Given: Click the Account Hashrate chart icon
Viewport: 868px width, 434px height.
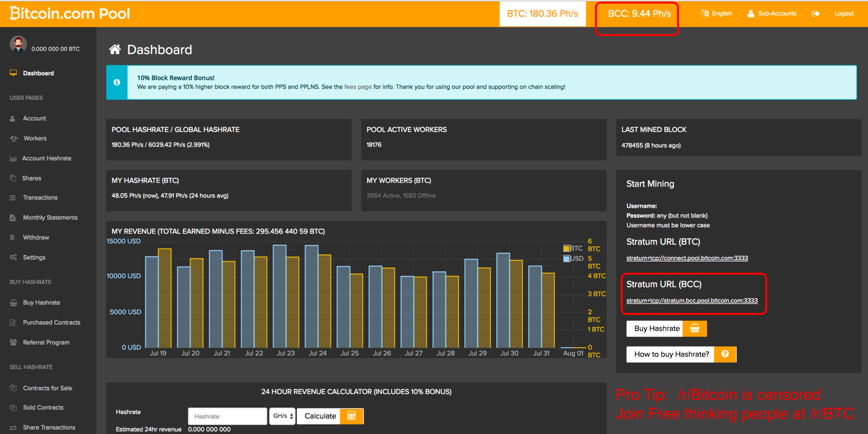Looking at the screenshot, I should (13, 159).
